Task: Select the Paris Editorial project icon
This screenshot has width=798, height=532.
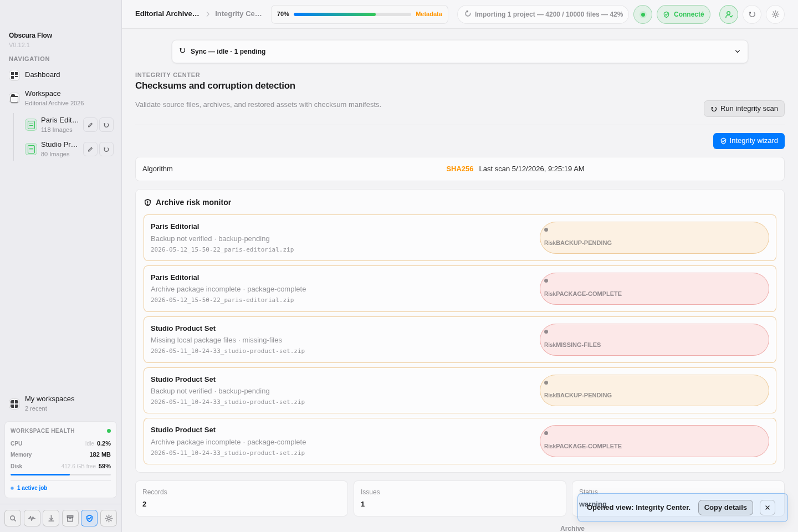Action: pyautogui.click(x=31, y=125)
